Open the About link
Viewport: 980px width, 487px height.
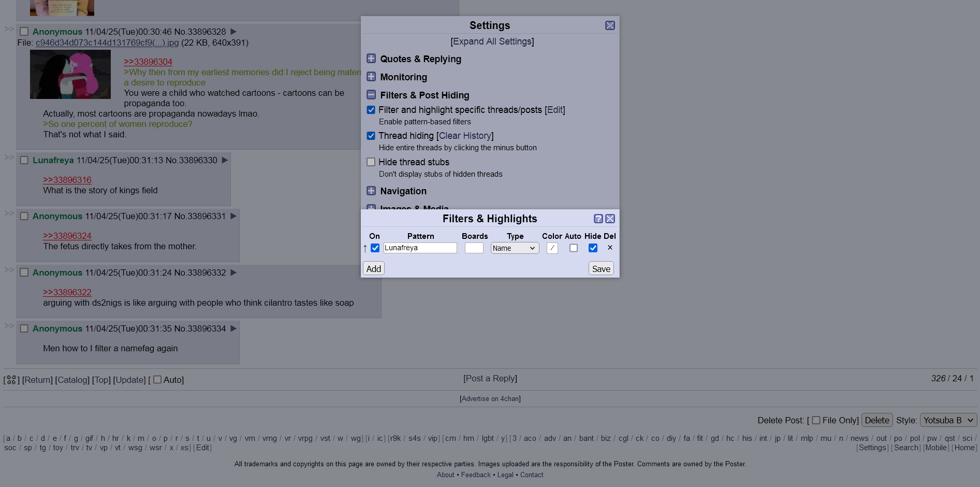(x=445, y=475)
